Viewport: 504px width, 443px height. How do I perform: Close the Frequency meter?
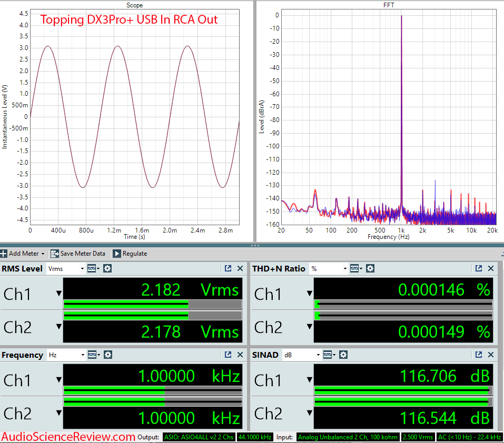point(240,355)
